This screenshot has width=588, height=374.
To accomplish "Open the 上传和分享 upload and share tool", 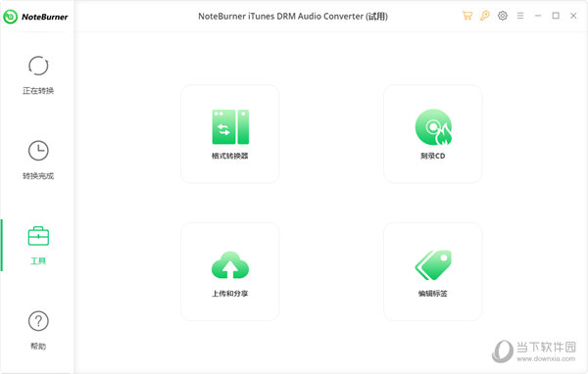I will [230, 271].
